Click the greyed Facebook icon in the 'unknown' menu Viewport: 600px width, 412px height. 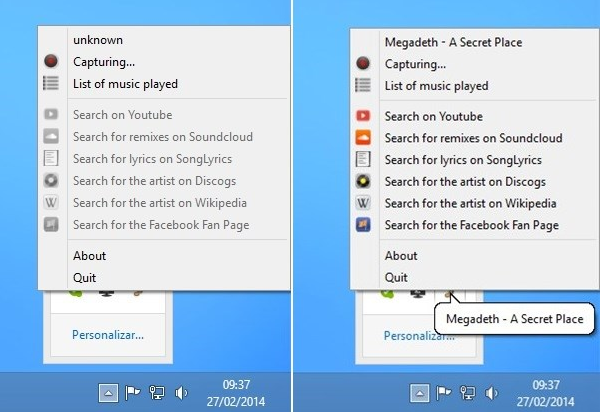[x=51, y=224]
